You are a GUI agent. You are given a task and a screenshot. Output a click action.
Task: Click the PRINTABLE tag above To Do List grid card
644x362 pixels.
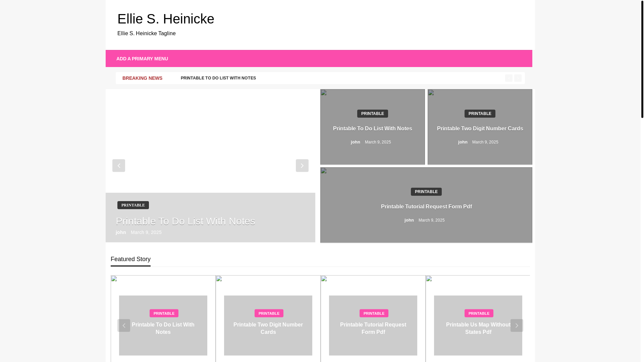[x=373, y=114]
